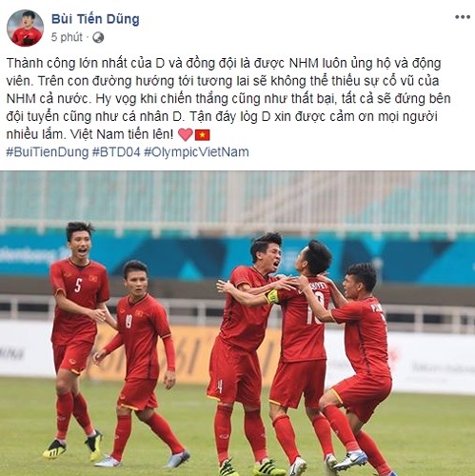Open the three-dot post options menu
This screenshot has width=475, height=476.
[x=463, y=17]
